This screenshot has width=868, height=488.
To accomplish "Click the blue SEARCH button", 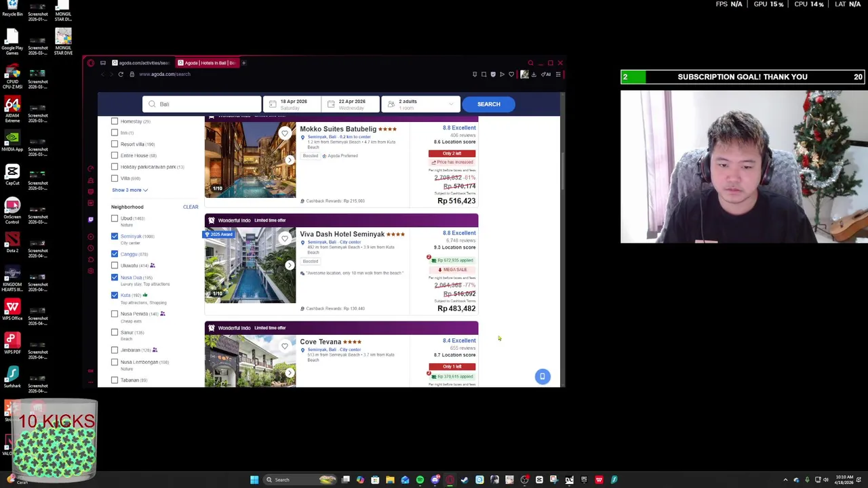I will [488, 104].
